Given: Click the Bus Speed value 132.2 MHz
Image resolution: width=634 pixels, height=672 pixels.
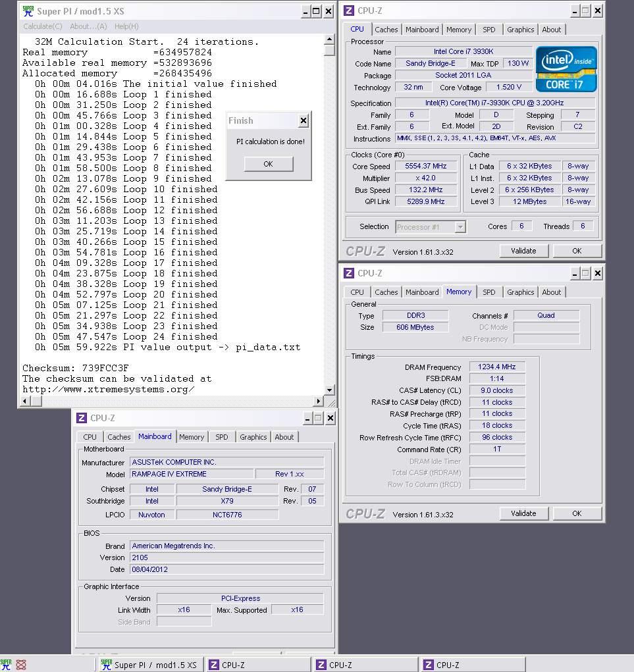Looking at the screenshot, I should pyautogui.click(x=426, y=190).
